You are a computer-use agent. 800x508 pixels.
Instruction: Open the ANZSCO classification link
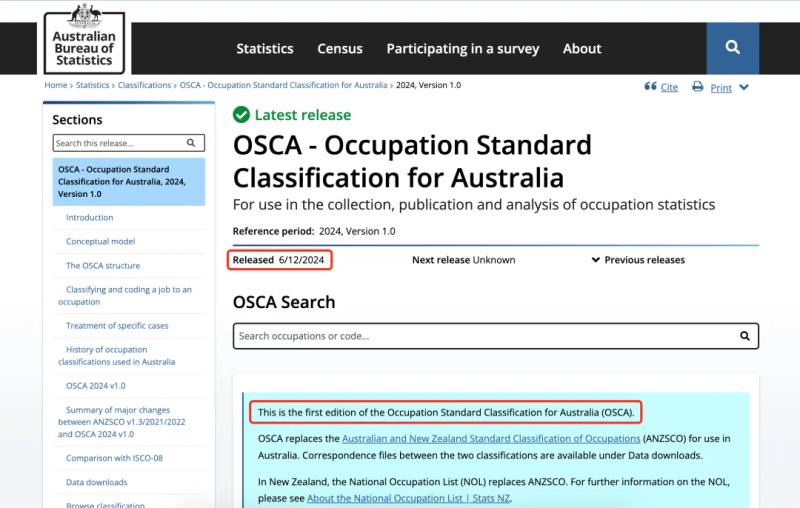click(491, 439)
